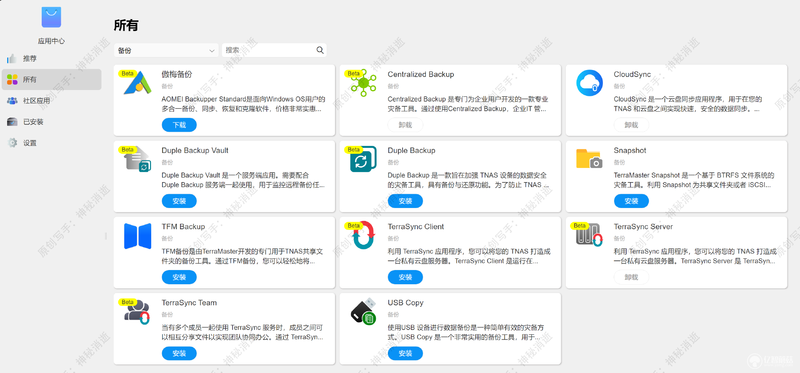Open the TerraSync Team people icon

tap(137, 312)
